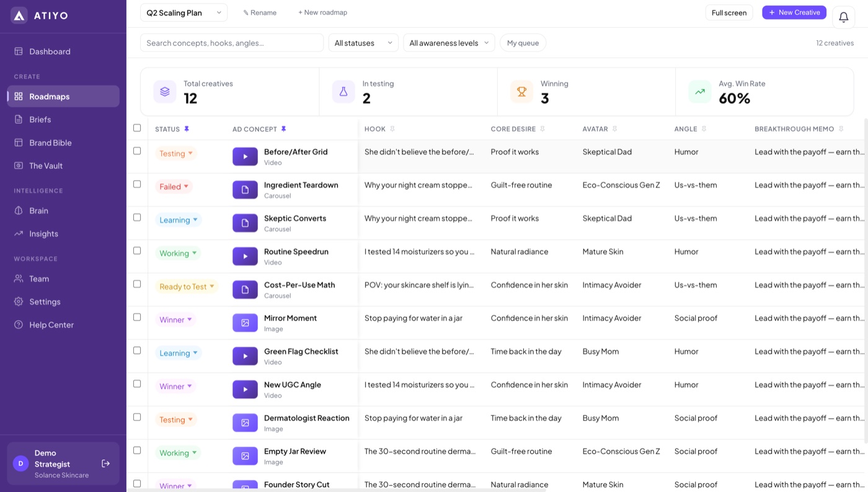
Task: Check the Ingredient Teardown row checkbox
Action: (x=137, y=184)
